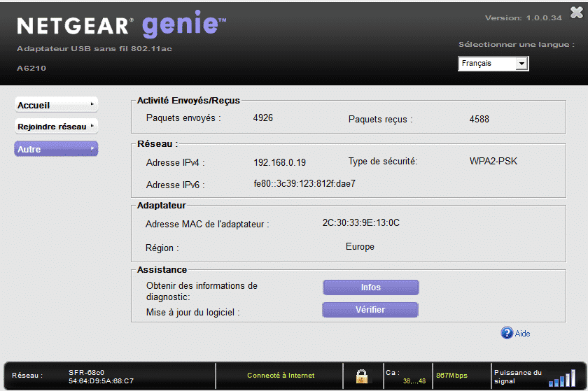
Task: Click the 867Mbps link speed
Action: pyautogui.click(x=451, y=375)
